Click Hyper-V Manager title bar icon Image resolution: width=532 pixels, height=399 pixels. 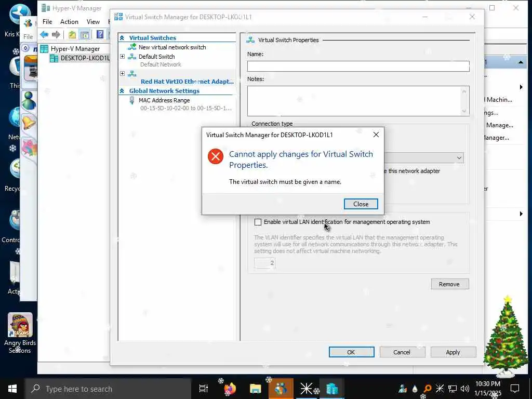tap(46, 8)
